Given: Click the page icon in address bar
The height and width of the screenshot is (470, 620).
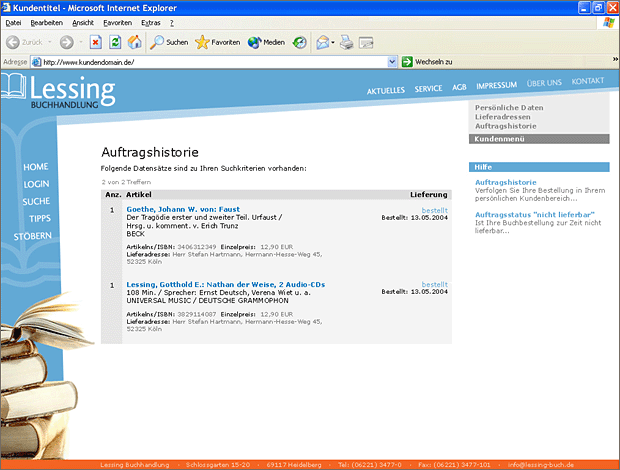Looking at the screenshot, I should tap(36, 62).
